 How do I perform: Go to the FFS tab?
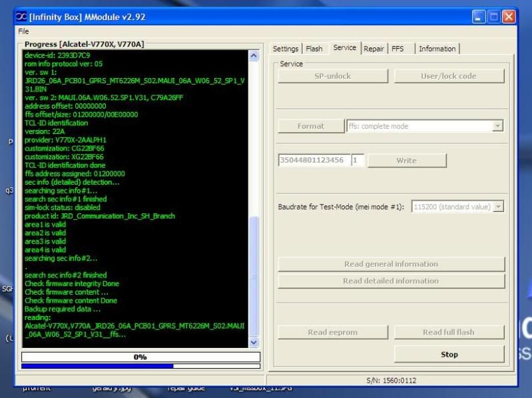coord(398,49)
